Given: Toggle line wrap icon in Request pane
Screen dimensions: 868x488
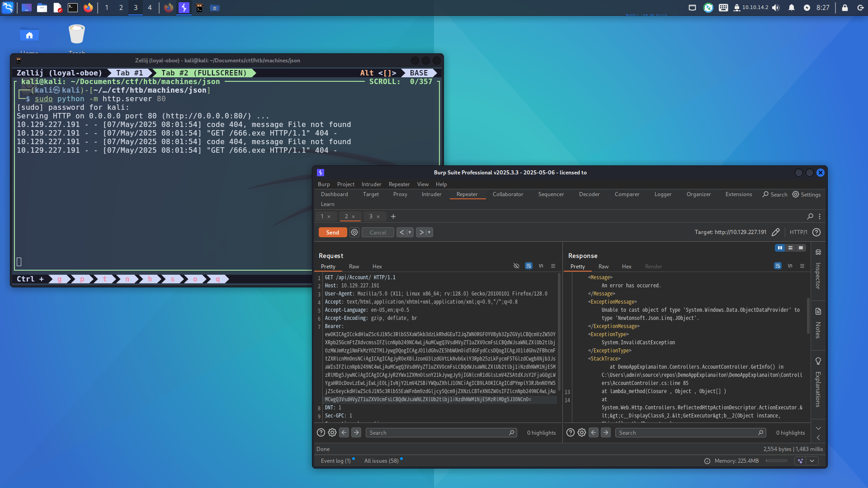Looking at the screenshot, I should click(x=528, y=266).
